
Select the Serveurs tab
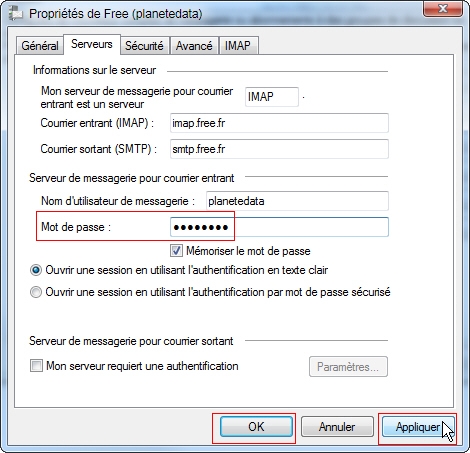92,44
